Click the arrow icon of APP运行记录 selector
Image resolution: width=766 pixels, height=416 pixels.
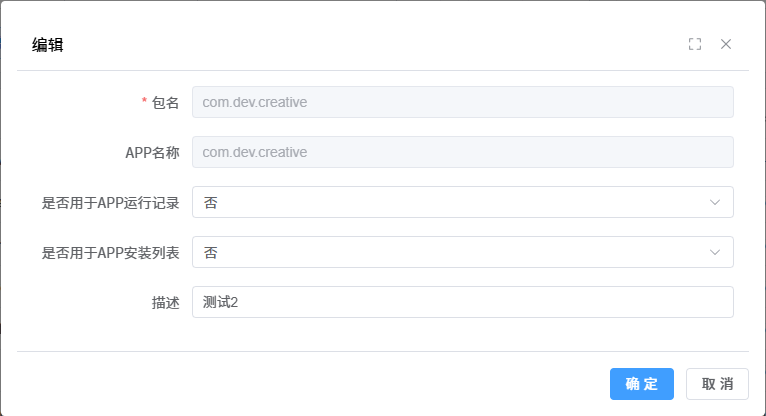715,202
